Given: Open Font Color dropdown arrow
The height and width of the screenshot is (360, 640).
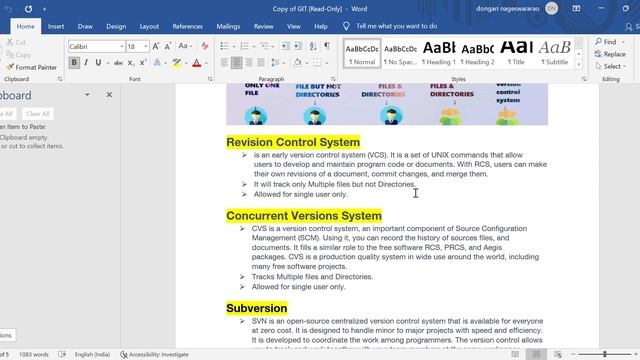Looking at the screenshot, I should pyautogui.click(x=206, y=63).
